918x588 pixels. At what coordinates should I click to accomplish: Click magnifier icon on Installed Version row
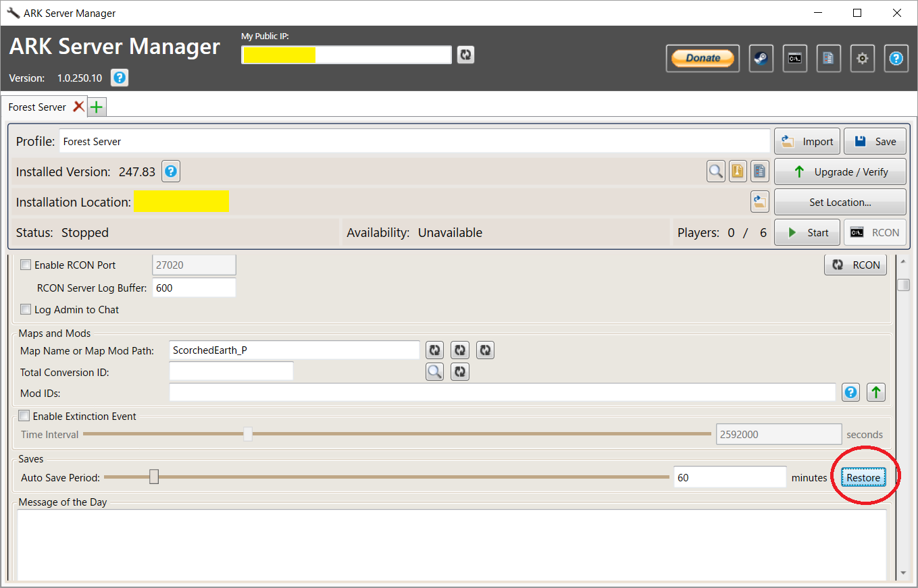tap(716, 171)
